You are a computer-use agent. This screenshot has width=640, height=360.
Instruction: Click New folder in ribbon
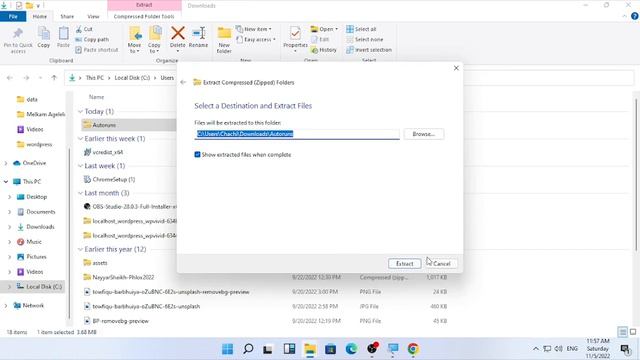click(x=224, y=40)
